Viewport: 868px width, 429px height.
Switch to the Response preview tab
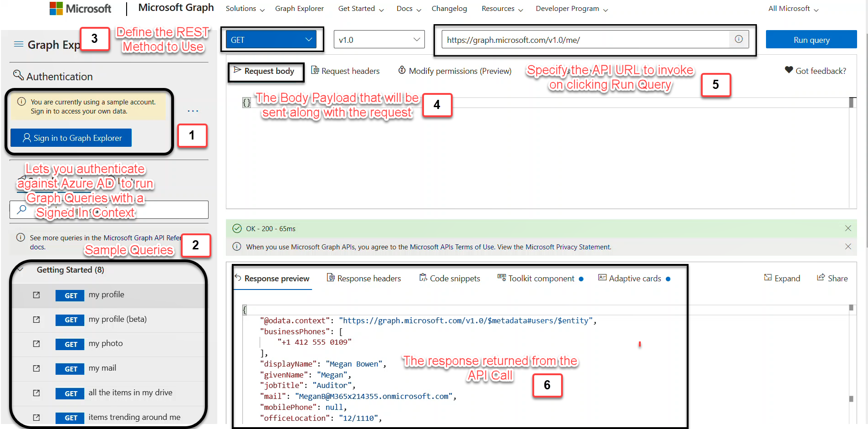(x=272, y=278)
